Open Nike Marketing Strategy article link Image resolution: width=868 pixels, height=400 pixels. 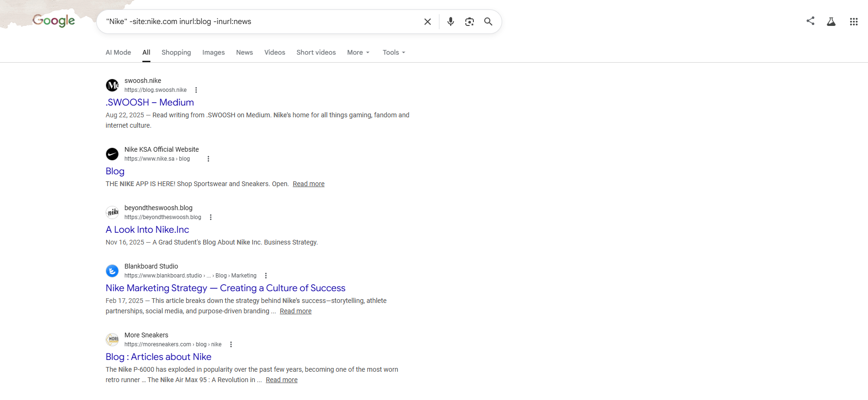[x=225, y=288]
